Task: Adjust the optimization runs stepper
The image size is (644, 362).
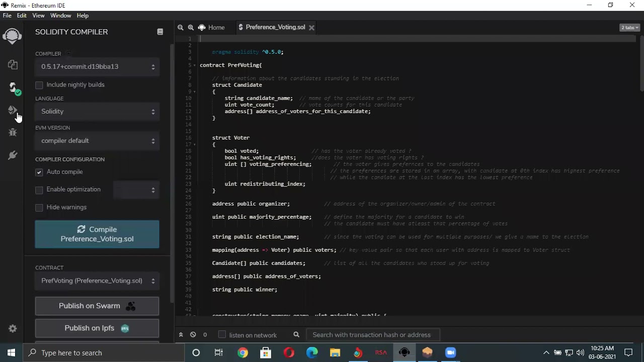Action: tap(136, 190)
